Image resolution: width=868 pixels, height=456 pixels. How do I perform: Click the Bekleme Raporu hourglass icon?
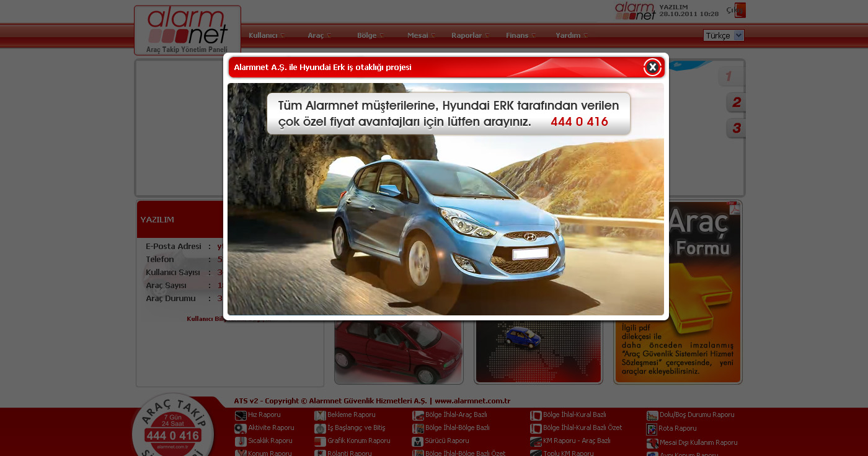pos(320,415)
